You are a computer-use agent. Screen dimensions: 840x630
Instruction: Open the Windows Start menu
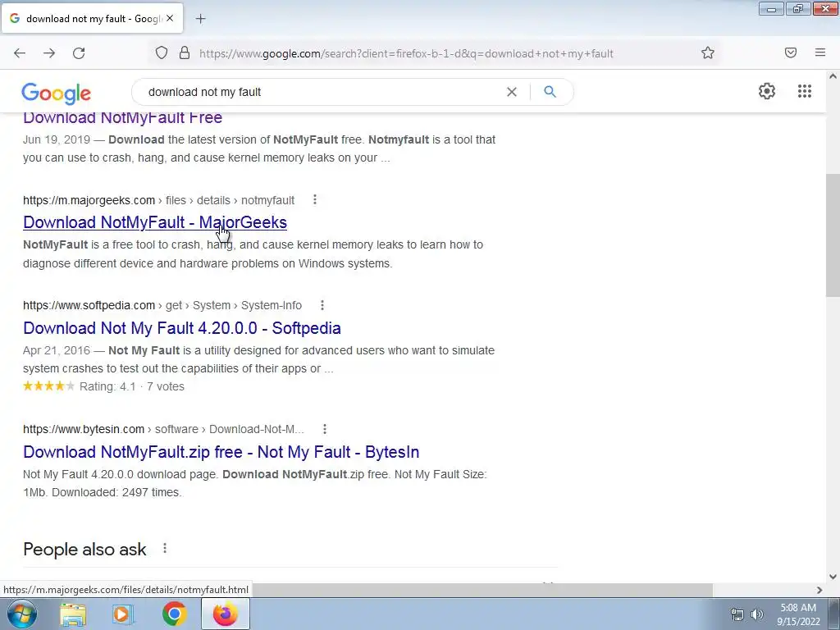click(22, 614)
